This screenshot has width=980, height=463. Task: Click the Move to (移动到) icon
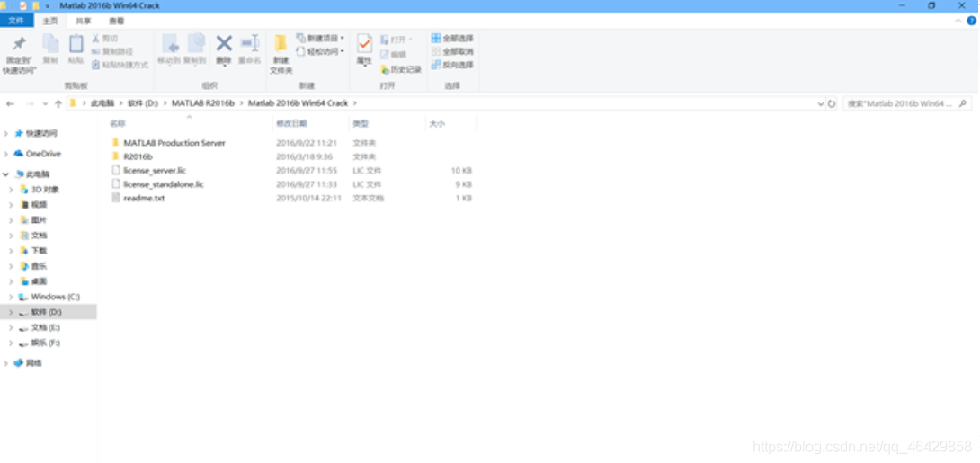pyautogui.click(x=169, y=44)
